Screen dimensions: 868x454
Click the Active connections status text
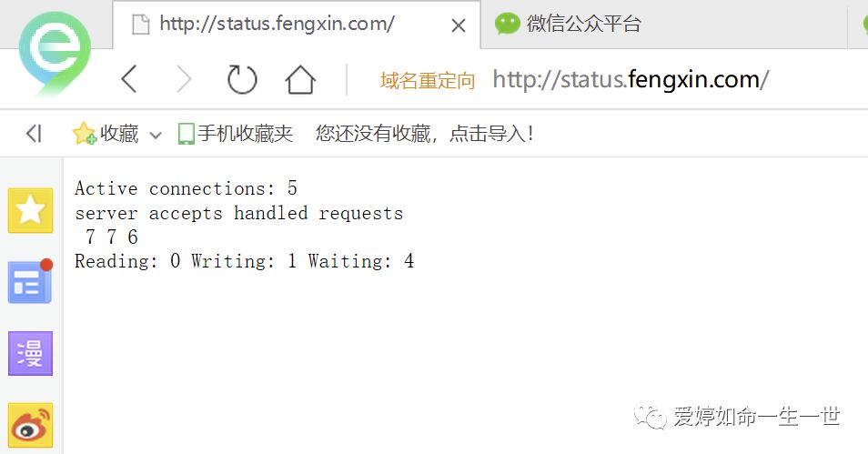186,188
